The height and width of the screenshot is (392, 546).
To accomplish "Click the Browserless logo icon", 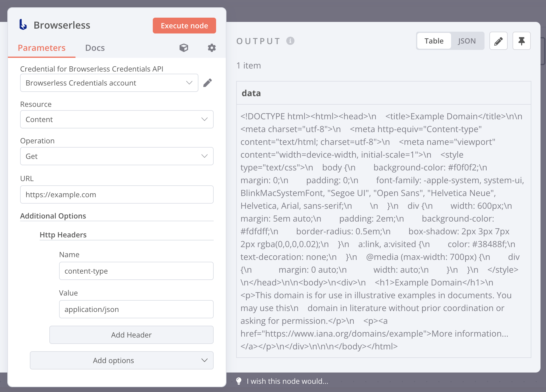I will click(23, 25).
